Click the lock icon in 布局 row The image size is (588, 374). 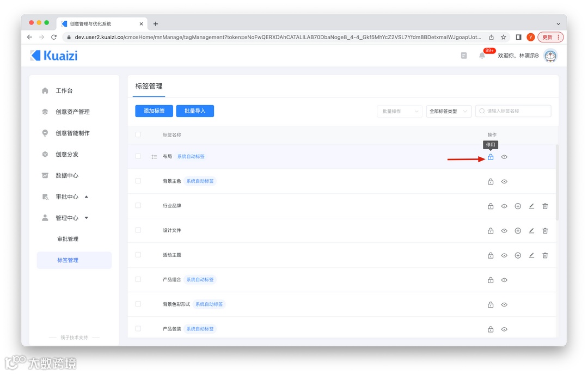[x=491, y=157]
